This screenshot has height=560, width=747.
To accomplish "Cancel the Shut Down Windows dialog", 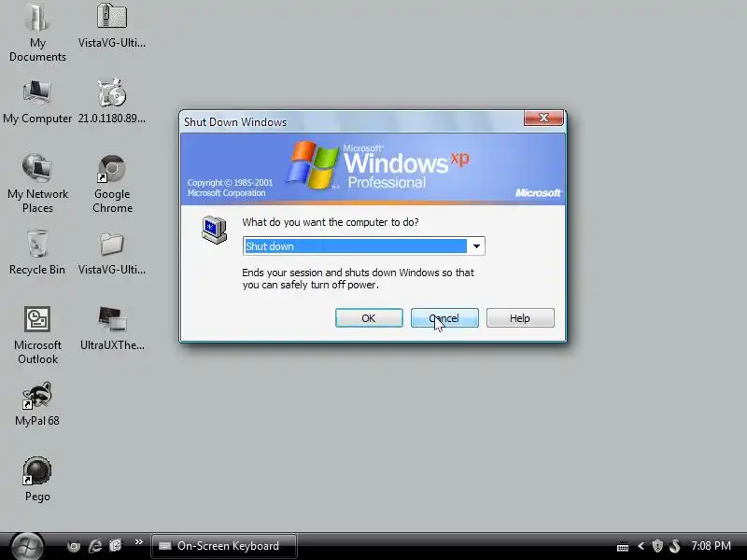I will click(x=444, y=318).
